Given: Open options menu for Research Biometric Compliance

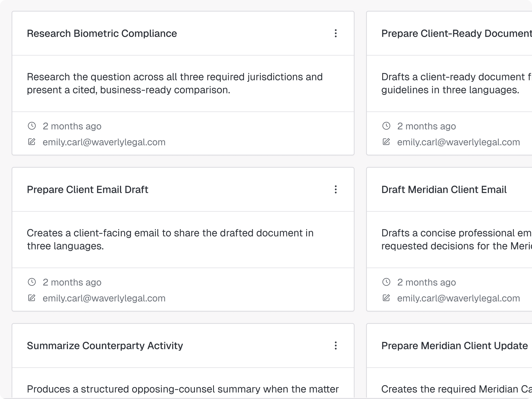Looking at the screenshot, I should pos(336,33).
